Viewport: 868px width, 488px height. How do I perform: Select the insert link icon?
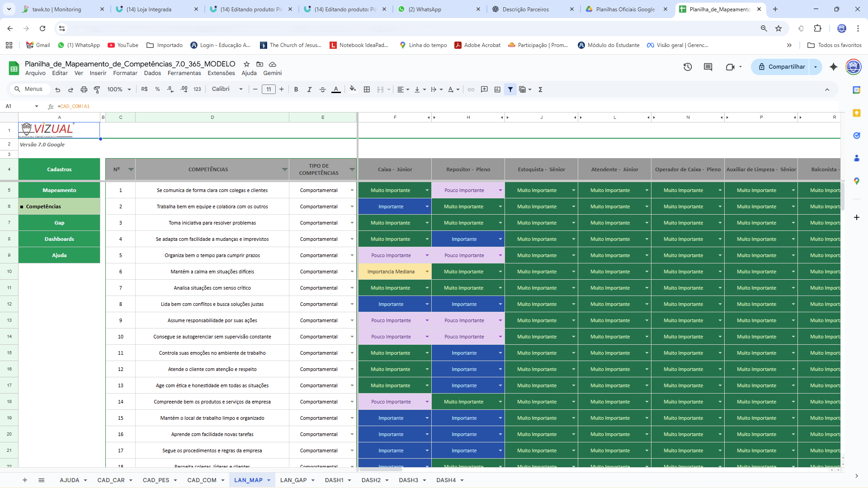pos(471,89)
